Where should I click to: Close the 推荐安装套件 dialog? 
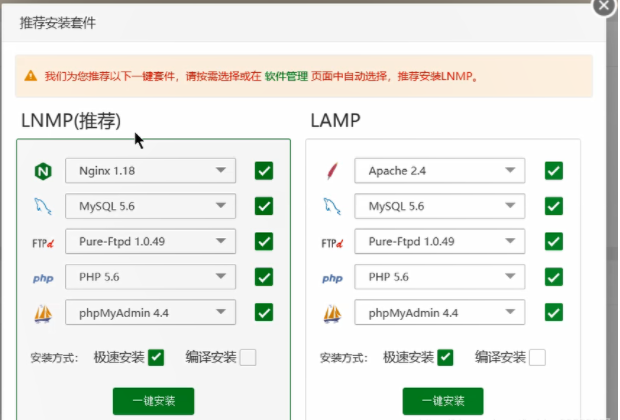coord(607,5)
